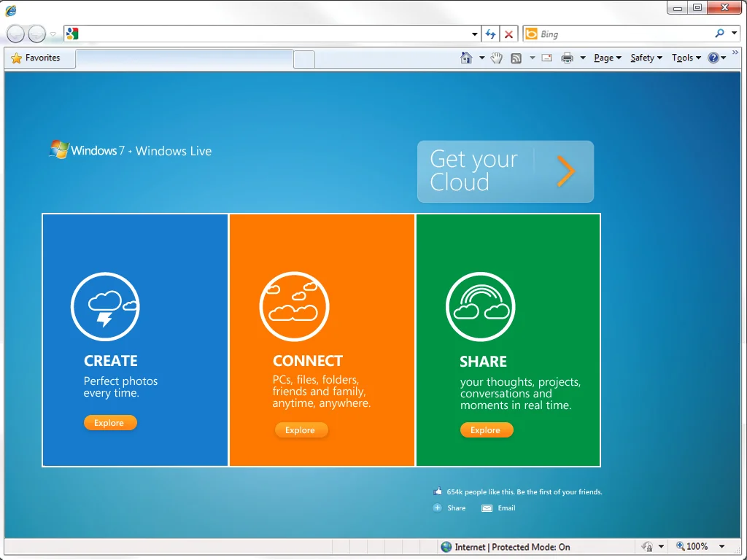The image size is (747, 560).
Task: Focus the Bing search box
Action: (625, 34)
